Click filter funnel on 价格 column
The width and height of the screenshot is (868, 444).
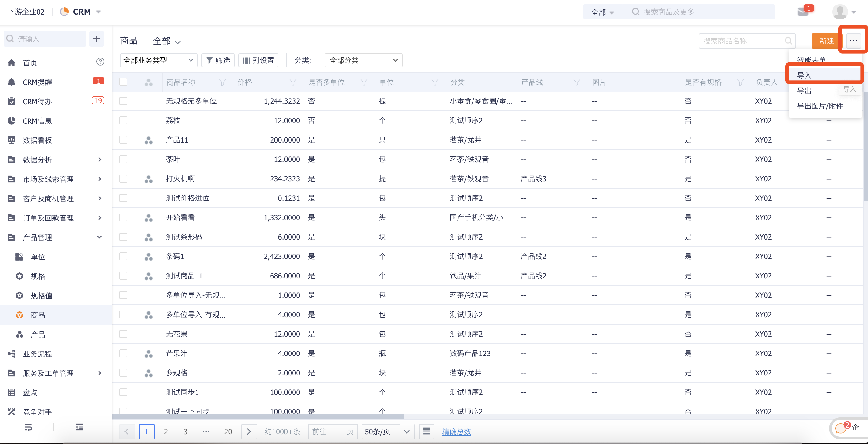tap(293, 82)
